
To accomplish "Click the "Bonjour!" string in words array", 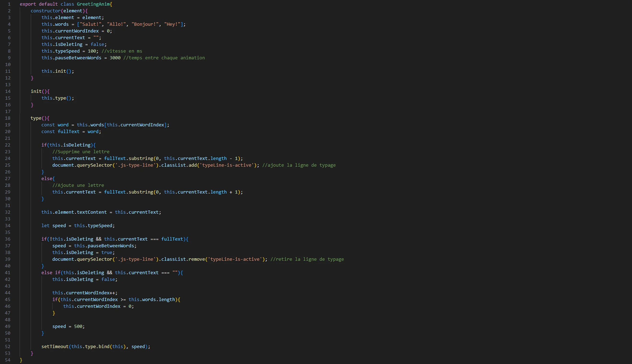I will (145, 24).
